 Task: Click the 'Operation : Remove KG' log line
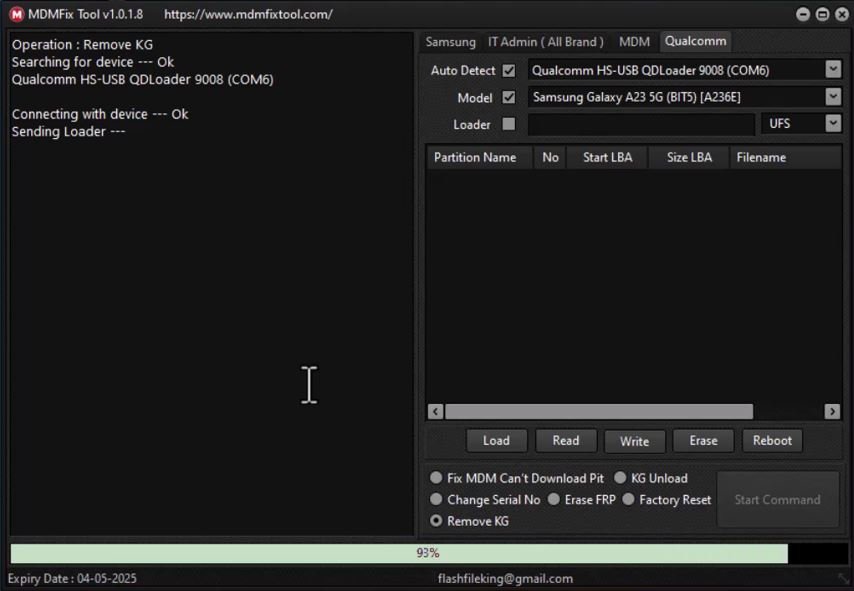[x=82, y=45]
